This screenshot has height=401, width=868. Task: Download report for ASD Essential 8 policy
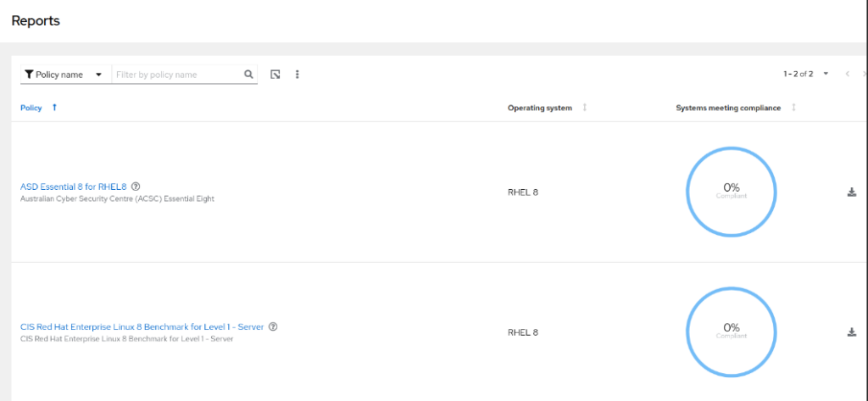coord(852,192)
